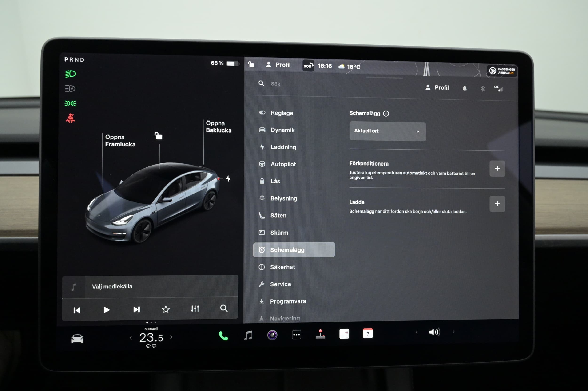Select Laddning in settings menu
This screenshot has height=391, width=588.
coord(283,147)
